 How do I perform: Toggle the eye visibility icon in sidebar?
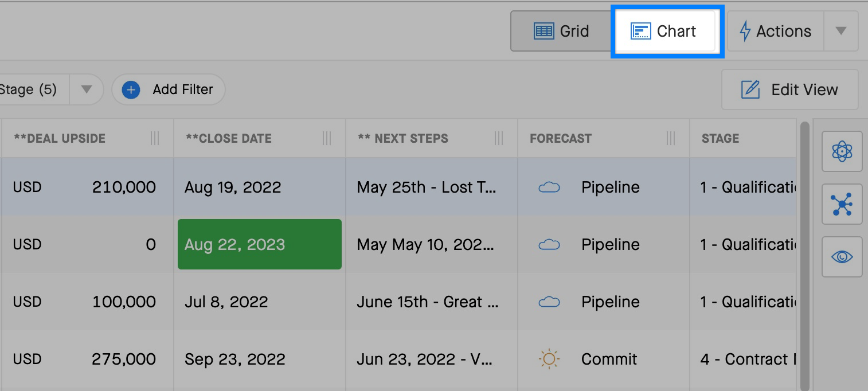click(x=842, y=257)
